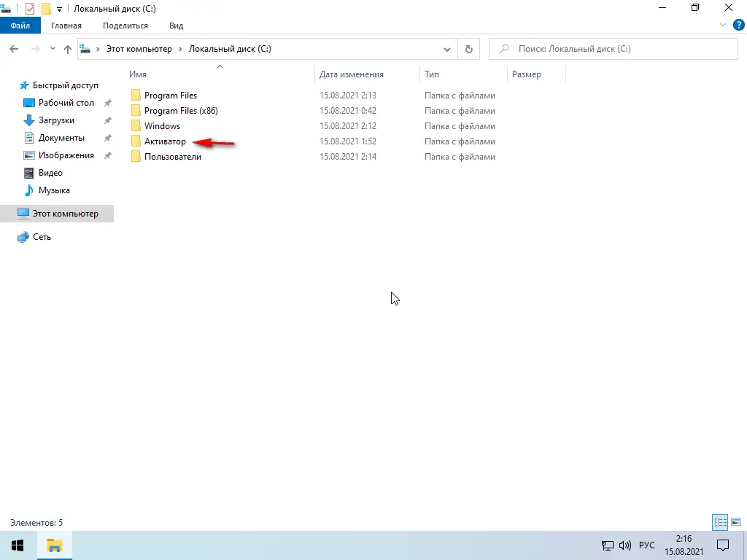Open the Файл ribbon tab

(20, 26)
